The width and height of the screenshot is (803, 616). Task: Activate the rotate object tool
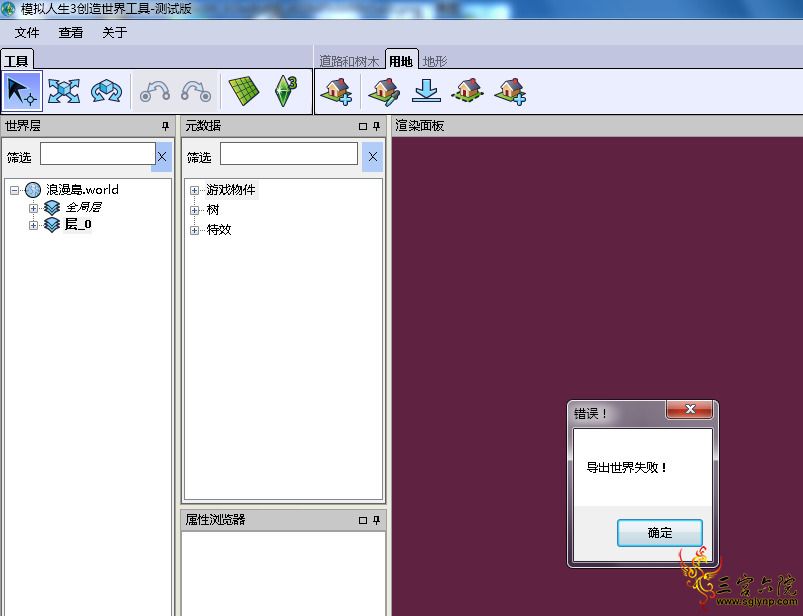tap(106, 91)
